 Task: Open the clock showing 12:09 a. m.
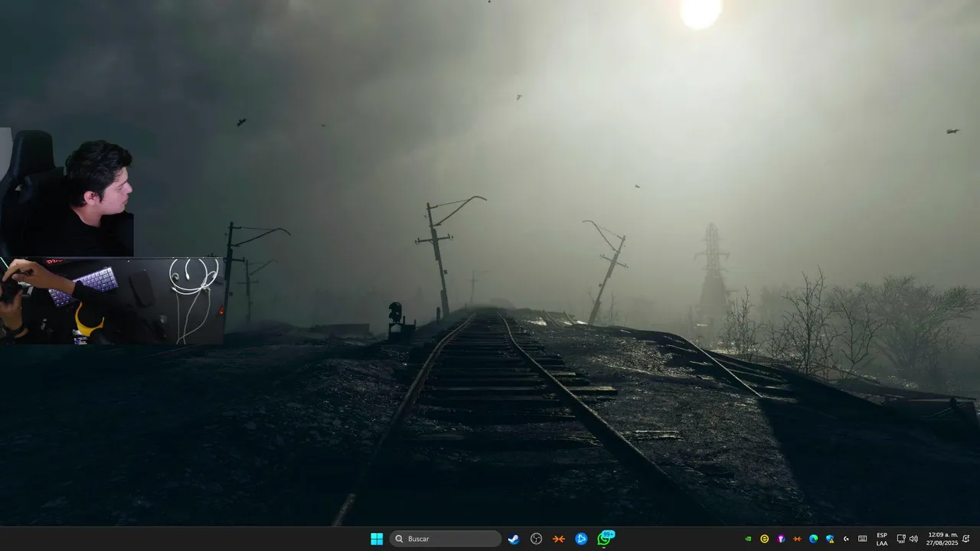click(942, 539)
